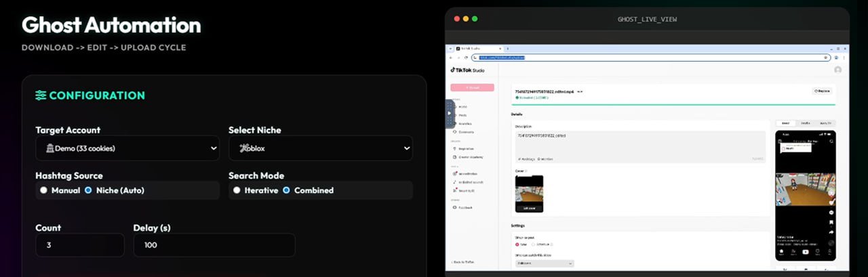868x277 pixels.
Task: Open Posts in TikTok Studio sidebar
Action: [x=461, y=115]
